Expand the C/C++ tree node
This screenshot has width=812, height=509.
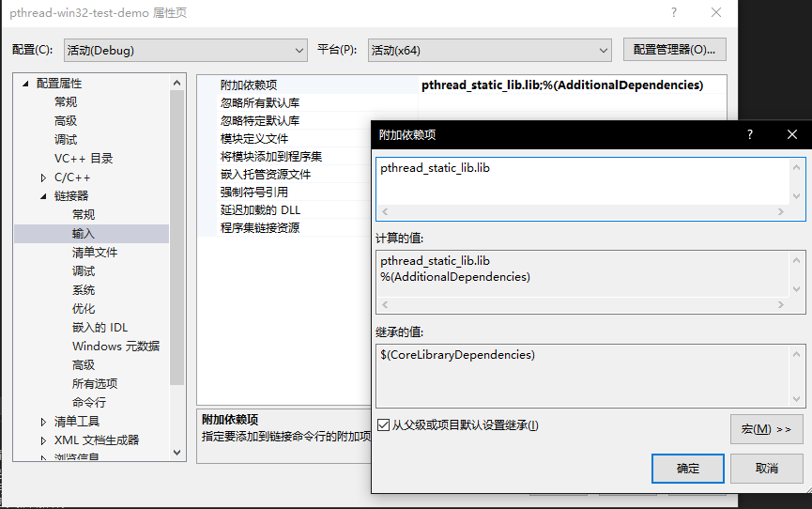coord(43,177)
